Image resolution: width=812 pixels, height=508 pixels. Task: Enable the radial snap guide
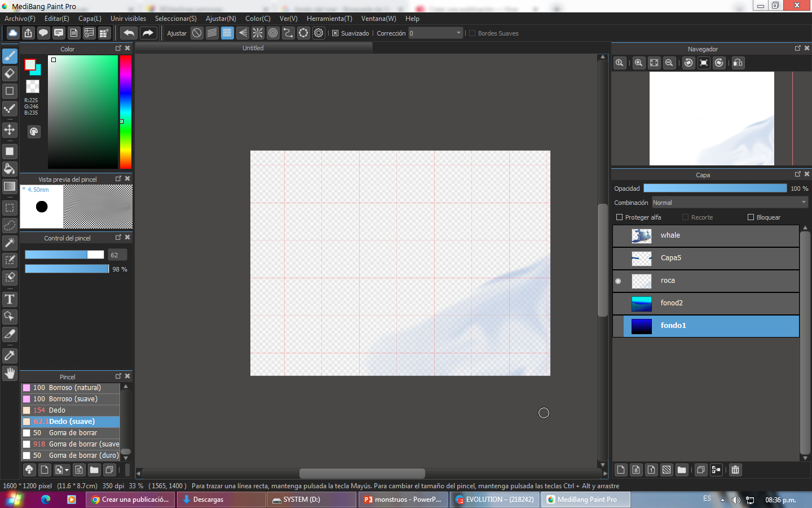pyautogui.click(x=258, y=33)
